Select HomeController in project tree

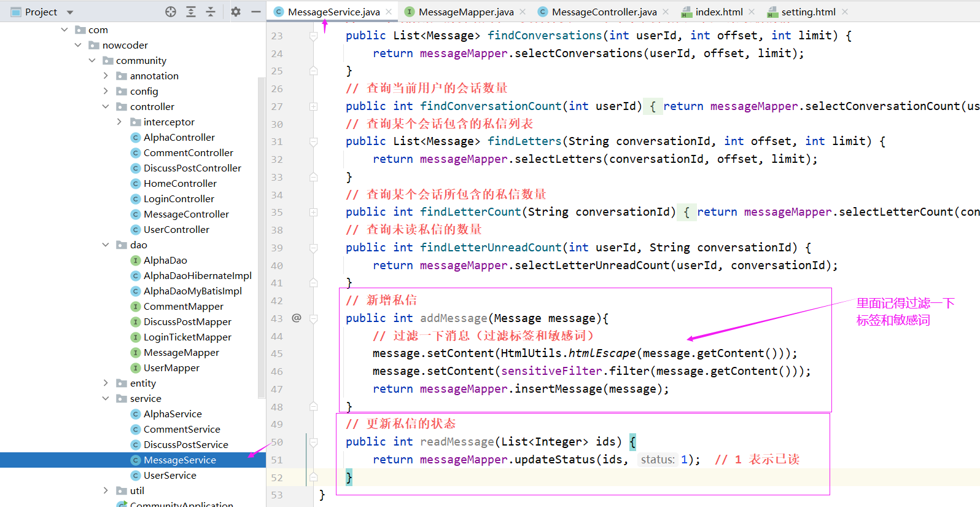[180, 183]
